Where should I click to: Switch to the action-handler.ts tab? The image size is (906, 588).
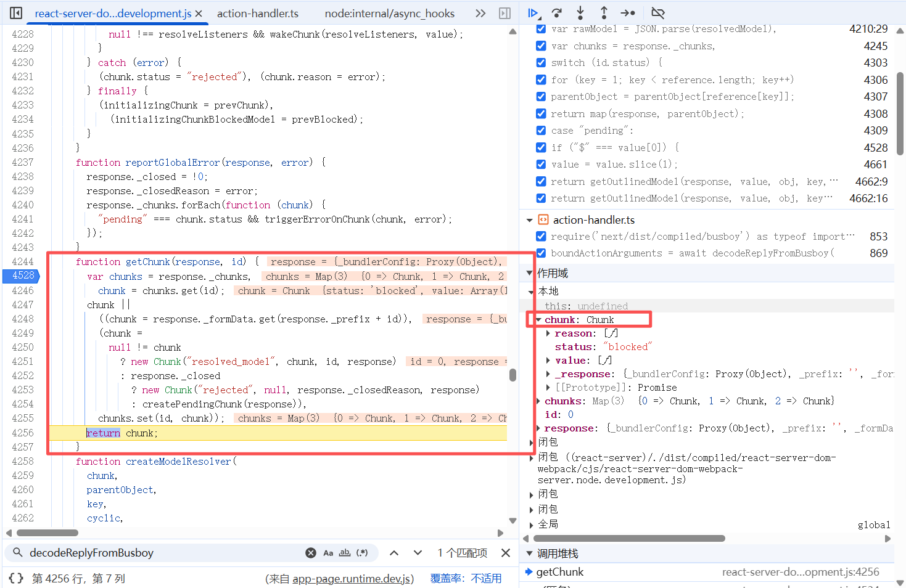[258, 14]
